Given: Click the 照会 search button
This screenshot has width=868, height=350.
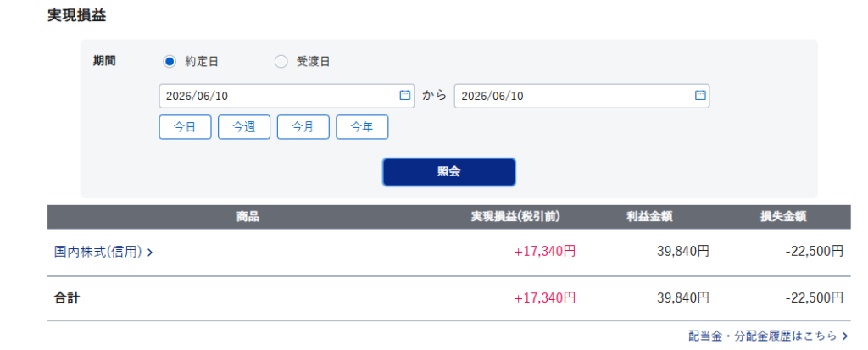Looking at the screenshot, I should 449,172.
